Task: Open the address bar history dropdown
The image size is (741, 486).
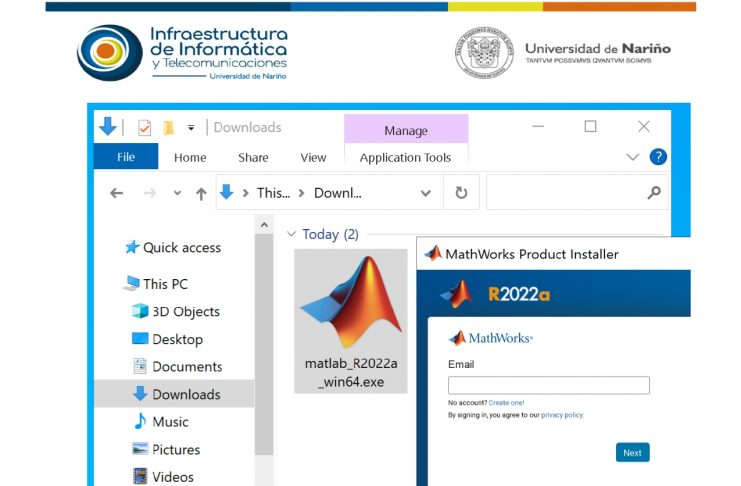Action: point(426,193)
